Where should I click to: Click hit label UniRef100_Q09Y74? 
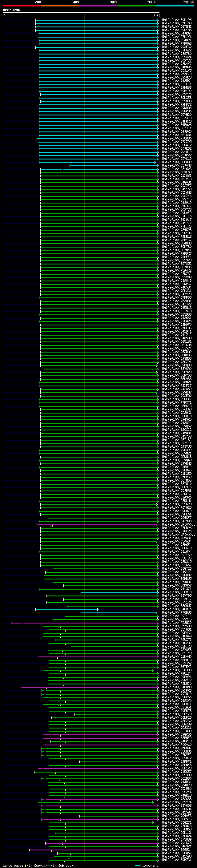(177, 802)
